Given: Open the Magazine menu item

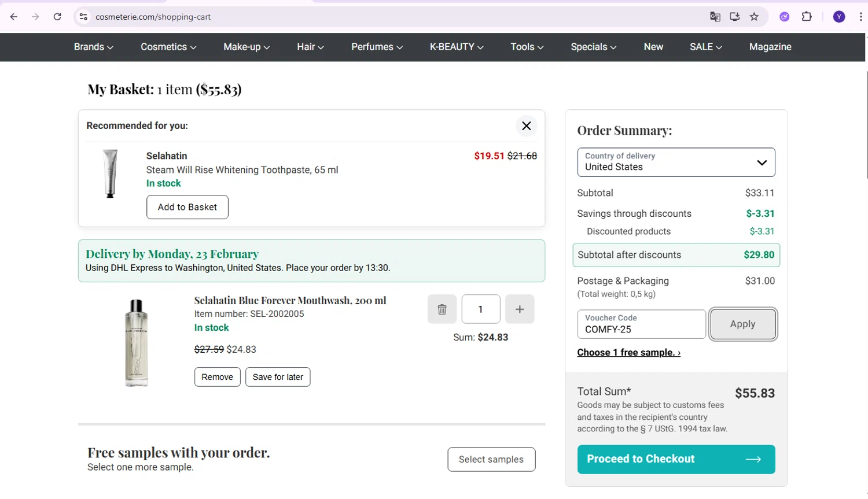Looking at the screenshot, I should coord(770,47).
